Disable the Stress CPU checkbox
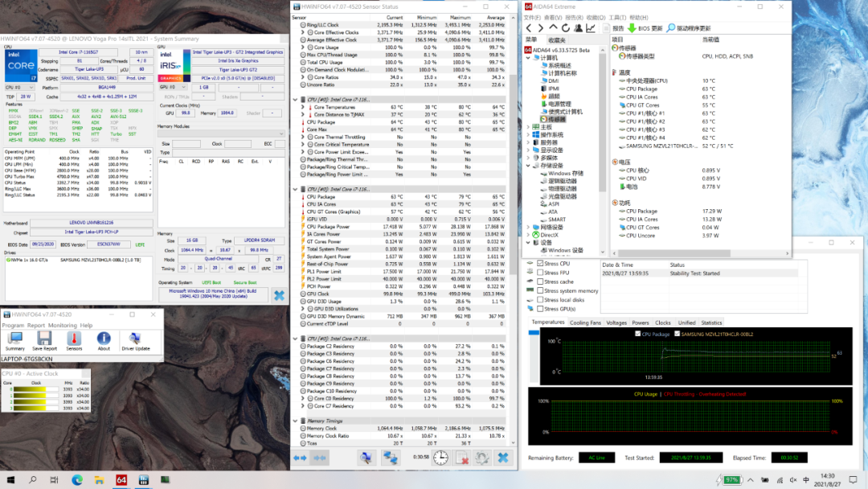This screenshot has width=868, height=489. tap(540, 264)
